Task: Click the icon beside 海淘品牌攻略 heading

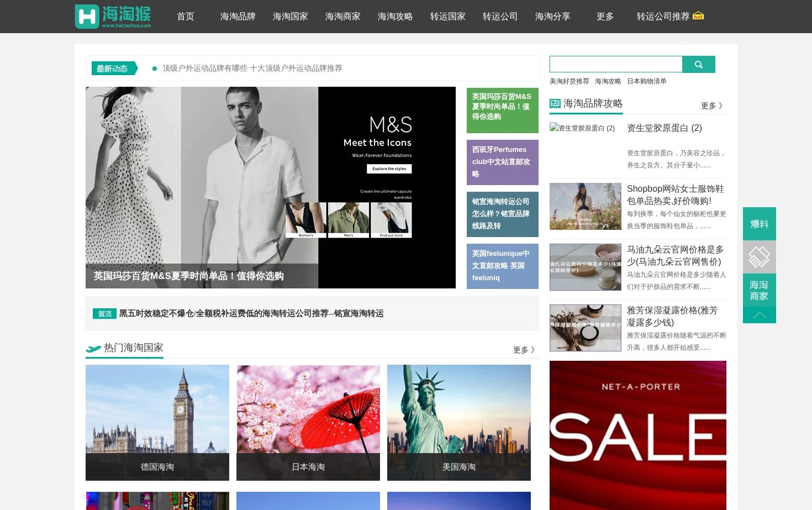Action: pos(555,103)
